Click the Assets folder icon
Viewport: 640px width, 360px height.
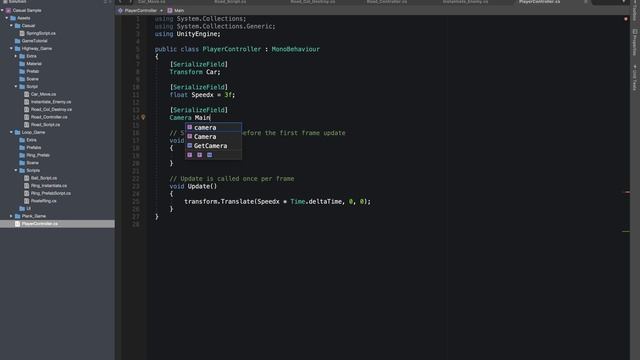(x=13, y=18)
